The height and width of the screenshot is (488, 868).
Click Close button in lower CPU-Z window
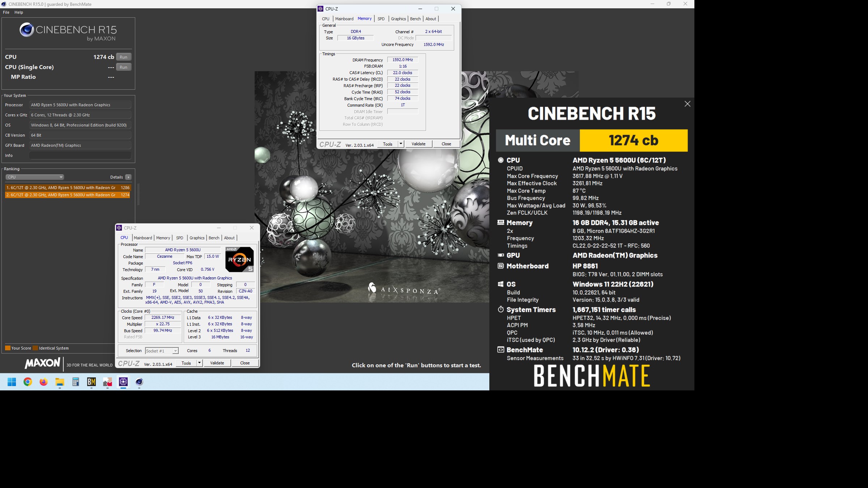click(x=245, y=363)
